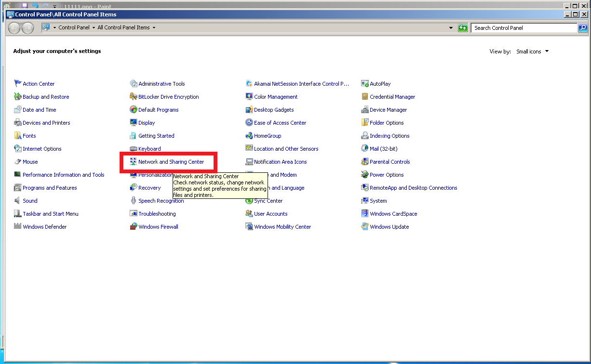The width and height of the screenshot is (591, 364).
Task: Open Windows Mobility Center
Action: [282, 227]
